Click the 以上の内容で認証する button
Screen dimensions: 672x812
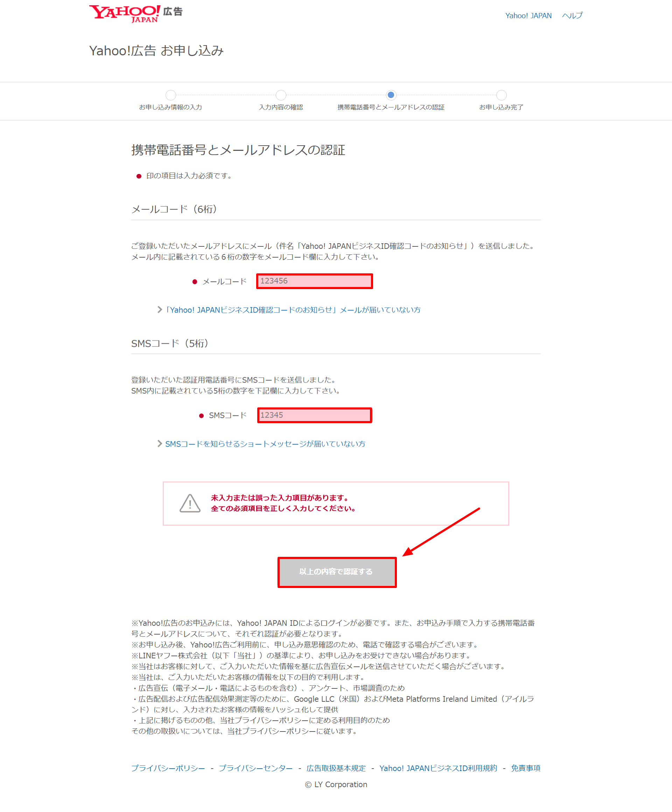tap(337, 572)
